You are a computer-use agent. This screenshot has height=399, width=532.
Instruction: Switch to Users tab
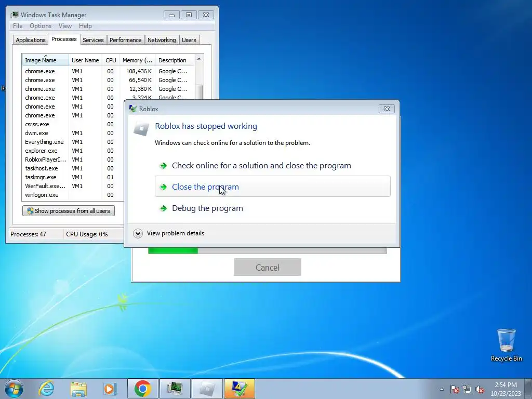coord(189,40)
